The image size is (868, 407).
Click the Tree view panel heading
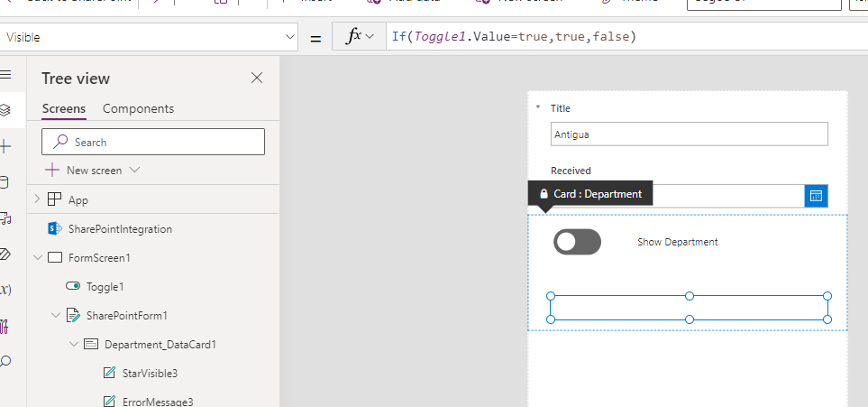[x=76, y=79]
